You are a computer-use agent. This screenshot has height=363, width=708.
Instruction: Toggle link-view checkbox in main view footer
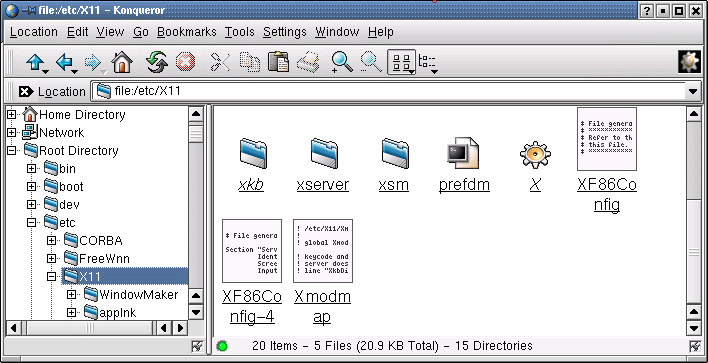click(694, 347)
